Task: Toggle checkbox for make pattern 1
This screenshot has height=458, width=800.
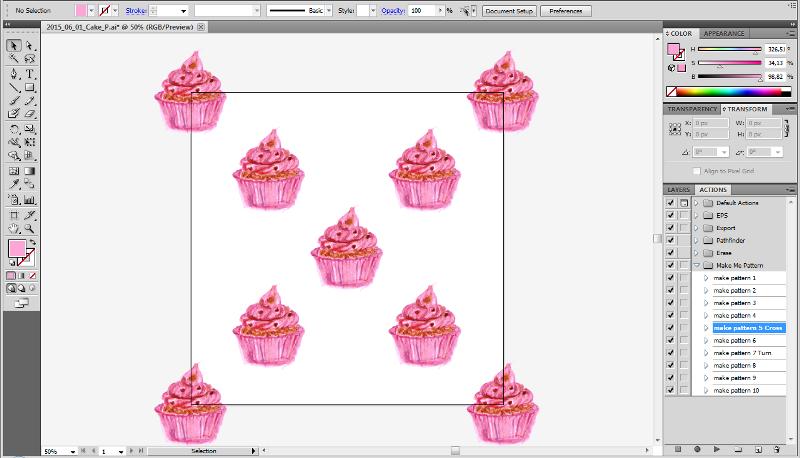Action: (670, 278)
